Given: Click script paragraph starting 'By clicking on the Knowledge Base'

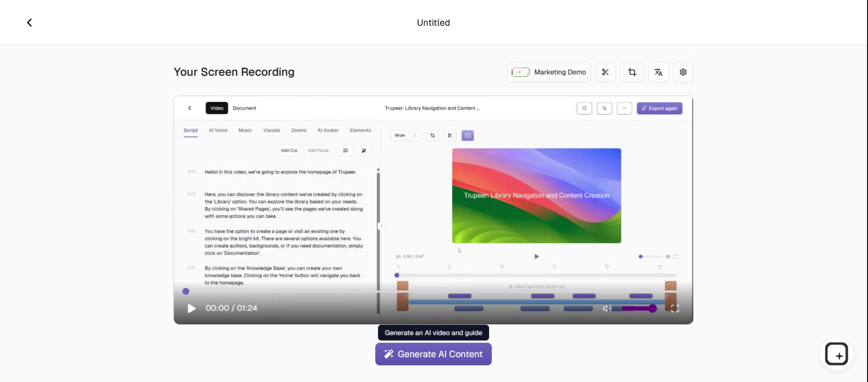Looking at the screenshot, I should pyautogui.click(x=283, y=275).
